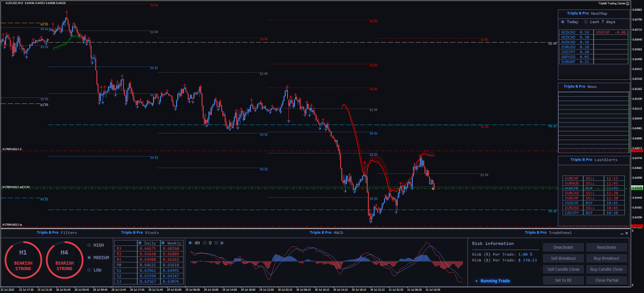Select the AUDCAD row in the heatmap
This screenshot has width=644, height=293.
pyautogui.click(x=576, y=42)
